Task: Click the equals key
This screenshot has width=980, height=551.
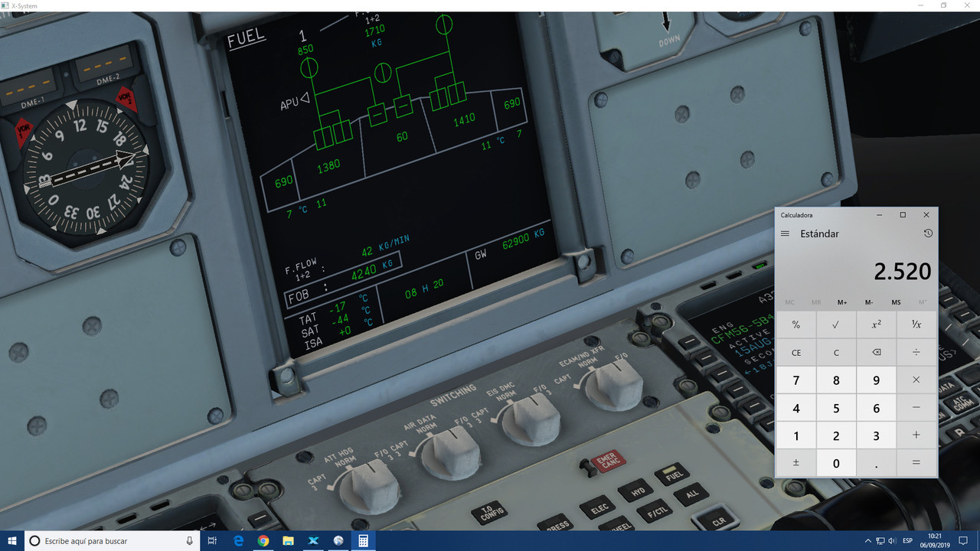Action: [916, 463]
